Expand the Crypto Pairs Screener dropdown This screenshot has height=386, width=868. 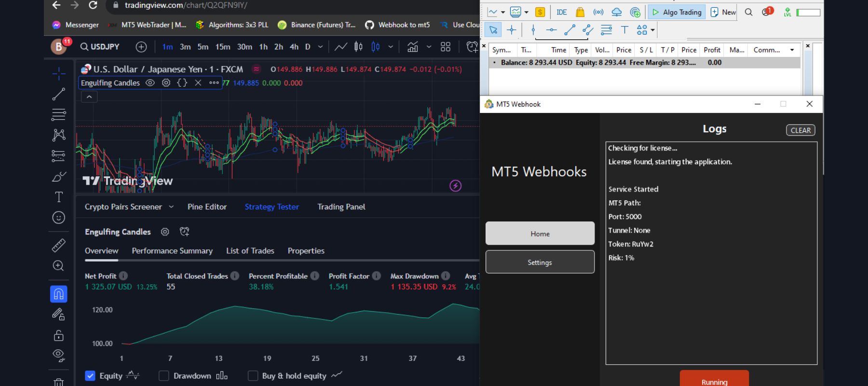[x=171, y=207]
